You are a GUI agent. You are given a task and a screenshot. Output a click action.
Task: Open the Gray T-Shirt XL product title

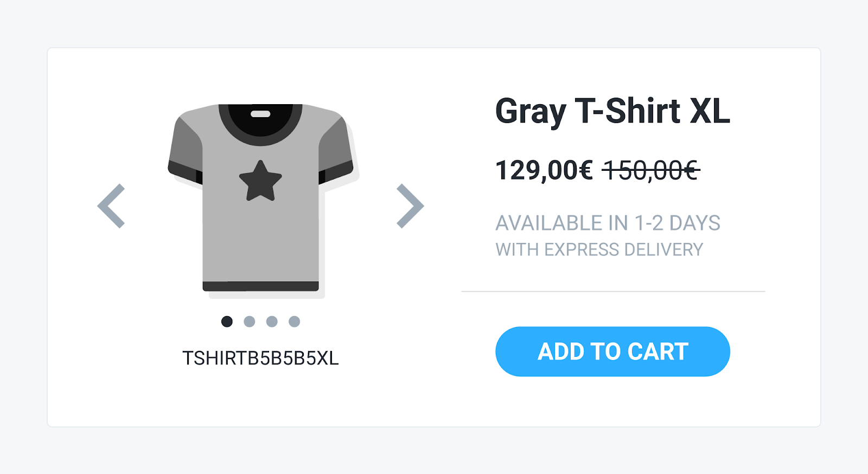(612, 112)
